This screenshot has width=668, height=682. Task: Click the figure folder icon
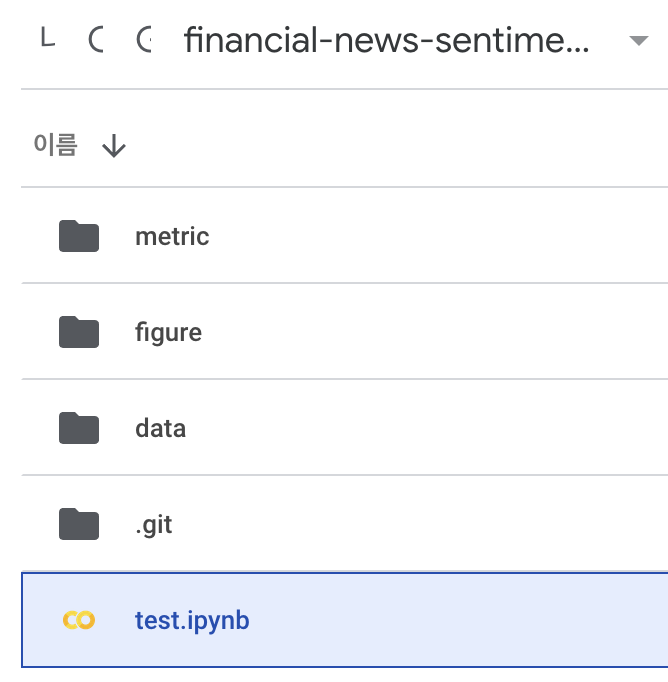point(79,332)
